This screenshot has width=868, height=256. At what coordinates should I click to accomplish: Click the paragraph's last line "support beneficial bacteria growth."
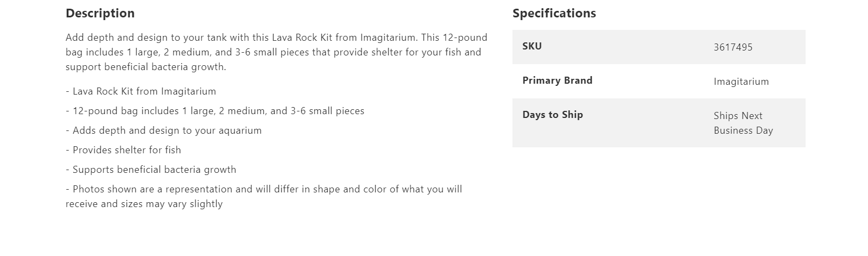145,67
